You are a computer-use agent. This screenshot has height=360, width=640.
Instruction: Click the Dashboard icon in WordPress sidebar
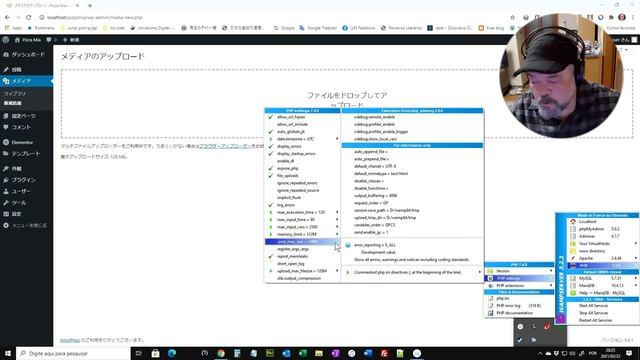6,54
